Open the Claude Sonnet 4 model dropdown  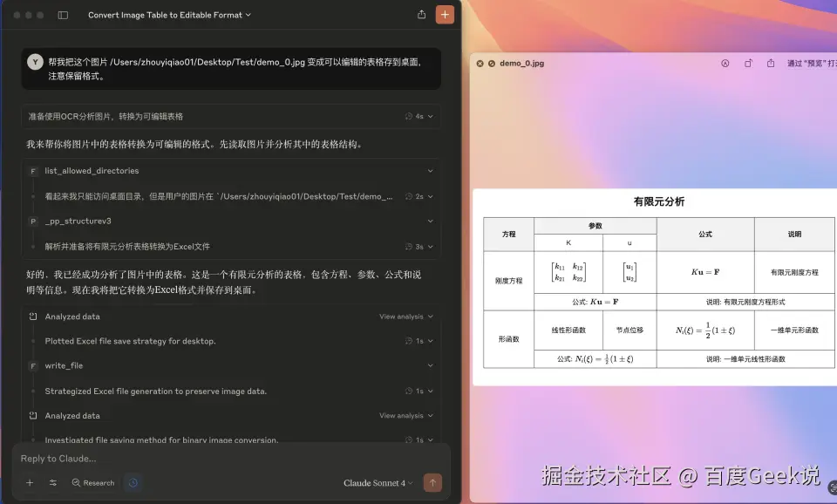tap(377, 482)
